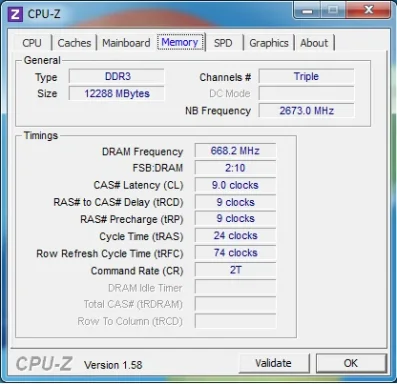397x384 pixels.
Task: Click the FSB:DRAM label
Action: pyautogui.click(x=158, y=168)
